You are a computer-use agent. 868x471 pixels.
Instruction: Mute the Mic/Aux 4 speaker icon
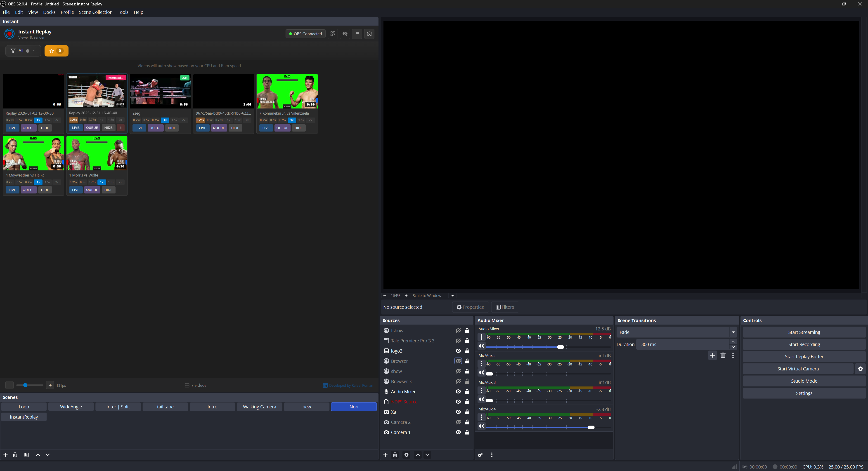(482, 426)
